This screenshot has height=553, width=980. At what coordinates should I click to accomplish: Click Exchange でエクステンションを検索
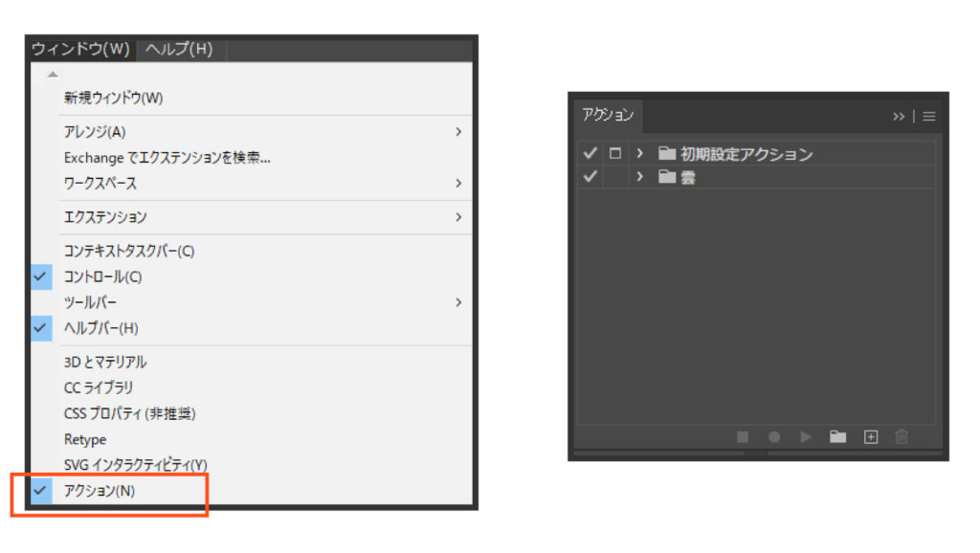point(167,157)
